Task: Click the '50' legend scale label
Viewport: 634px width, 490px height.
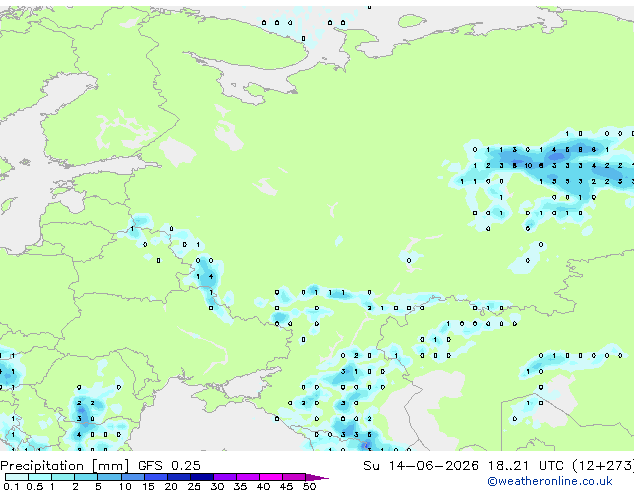Action: tap(309, 486)
